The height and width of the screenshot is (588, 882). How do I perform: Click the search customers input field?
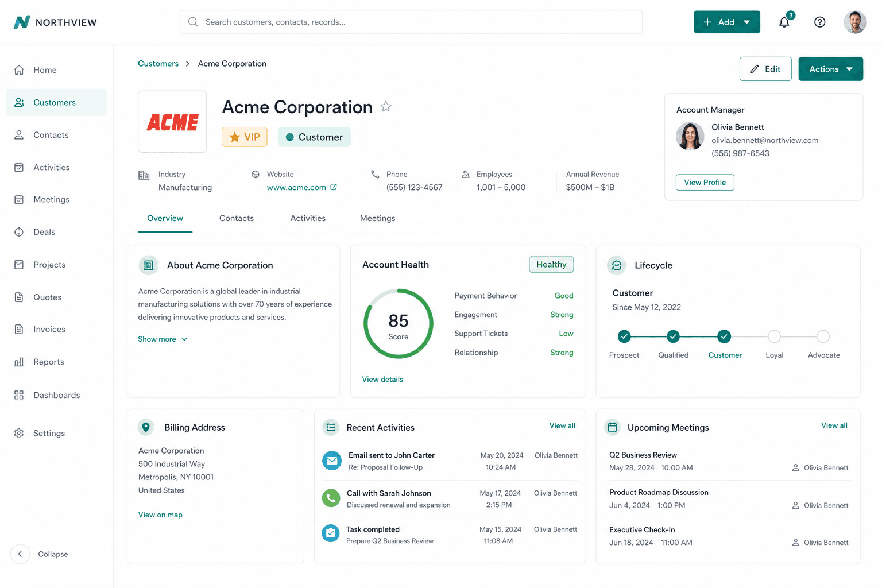click(411, 22)
